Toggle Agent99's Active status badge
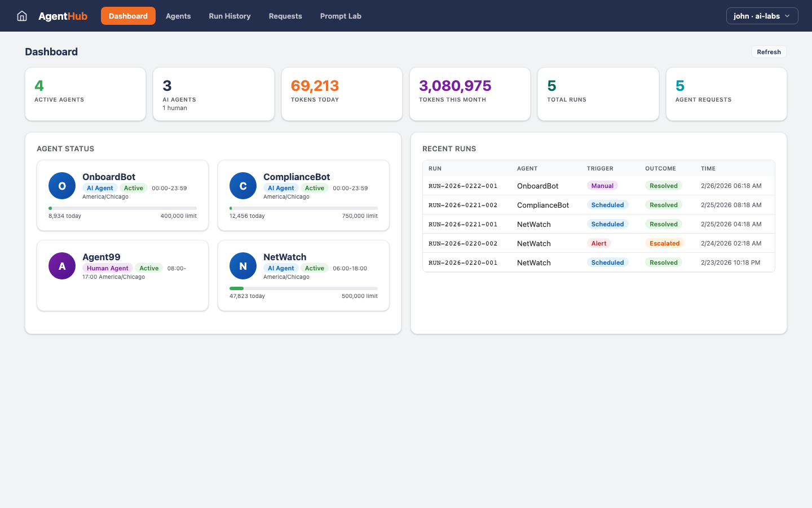The width and height of the screenshot is (812, 508). point(148,268)
